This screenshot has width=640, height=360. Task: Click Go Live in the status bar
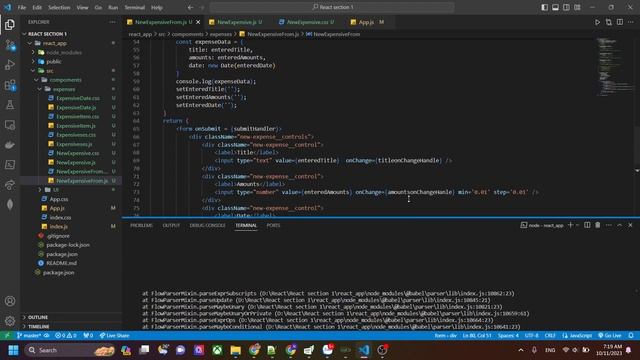click(x=610, y=336)
